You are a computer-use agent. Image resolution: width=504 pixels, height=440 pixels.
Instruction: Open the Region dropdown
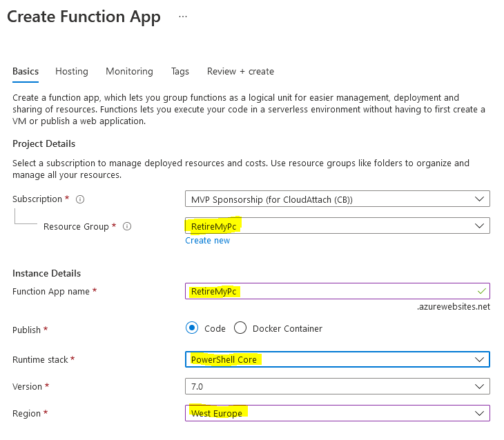337,413
